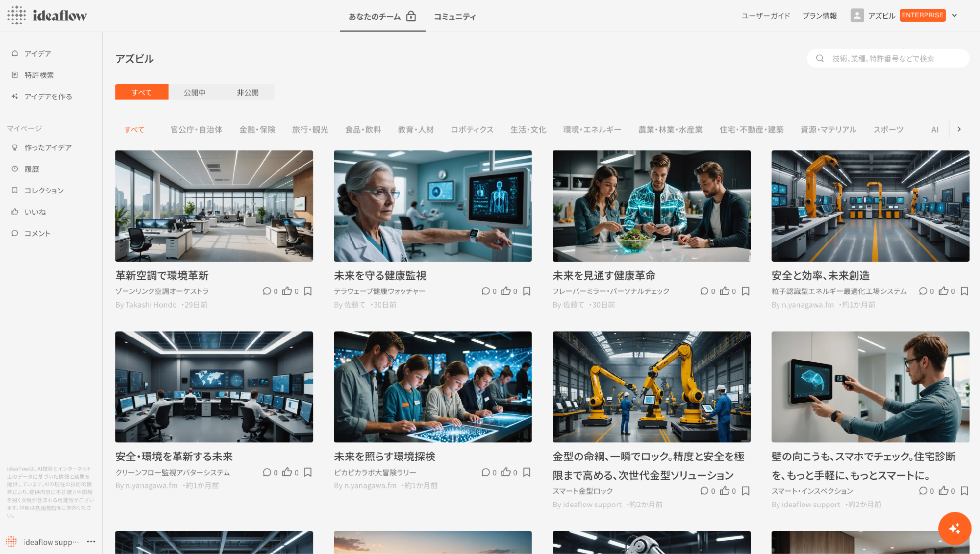Open the 安全・環境を革新する未来 thumbnail image
The width and height of the screenshot is (980, 554).
[x=214, y=386]
